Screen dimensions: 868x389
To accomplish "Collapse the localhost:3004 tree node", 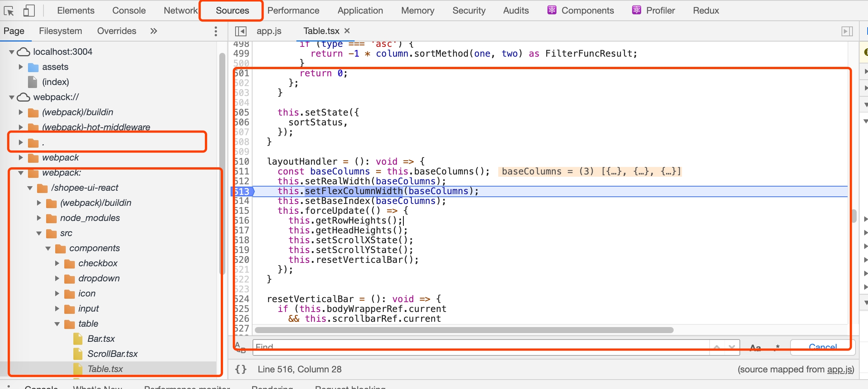I will pos(12,52).
